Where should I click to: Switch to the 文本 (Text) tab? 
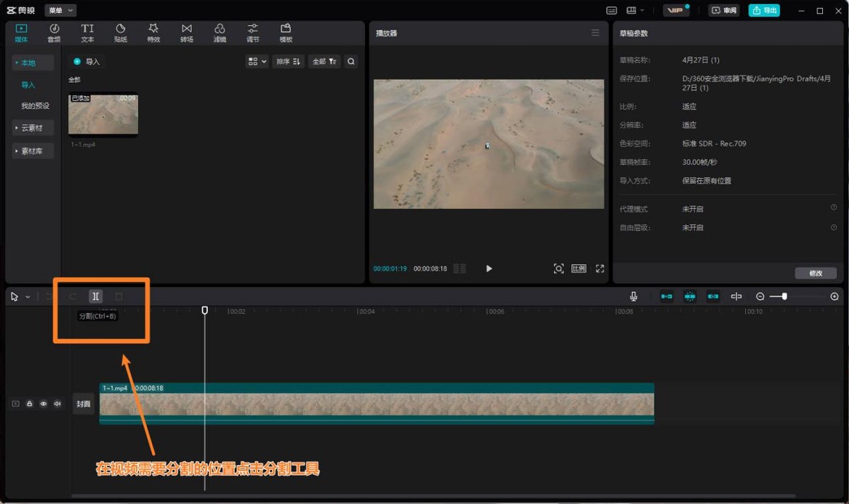point(87,33)
